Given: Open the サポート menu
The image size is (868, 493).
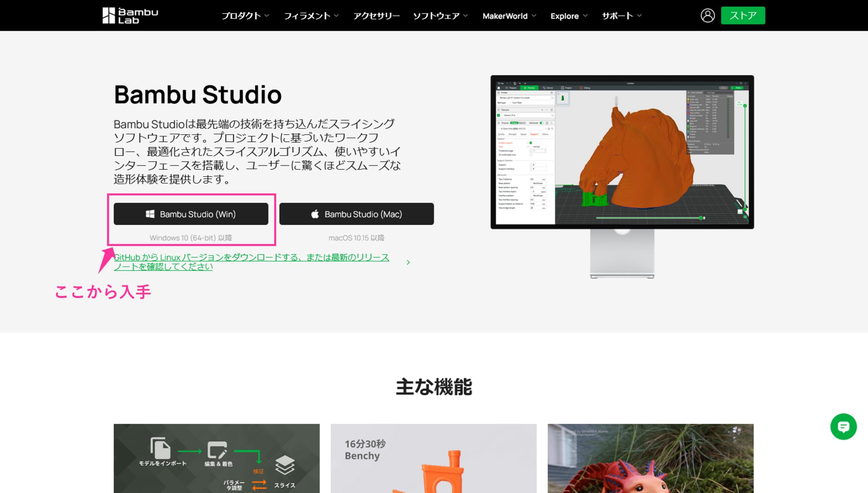Looking at the screenshot, I should pos(622,16).
